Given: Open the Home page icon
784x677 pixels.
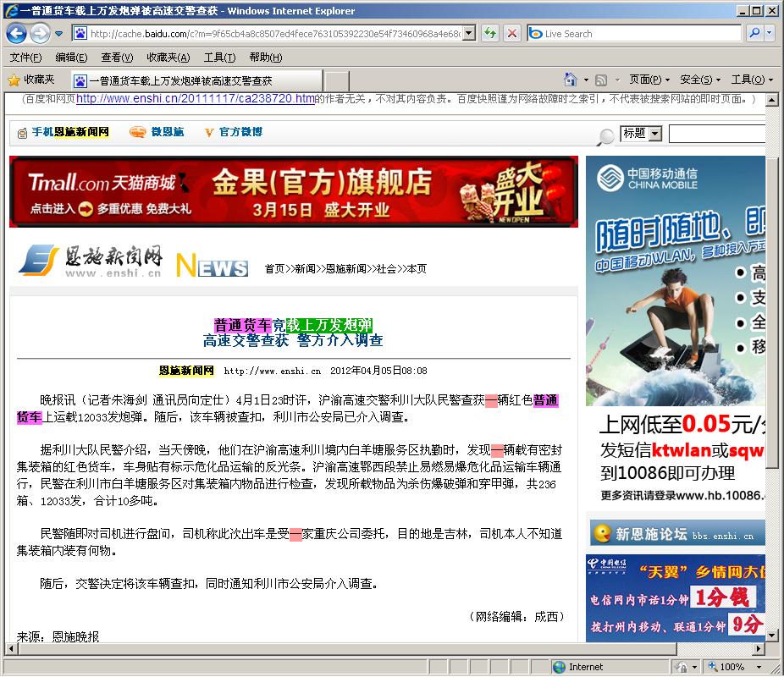Looking at the screenshot, I should [569, 80].
